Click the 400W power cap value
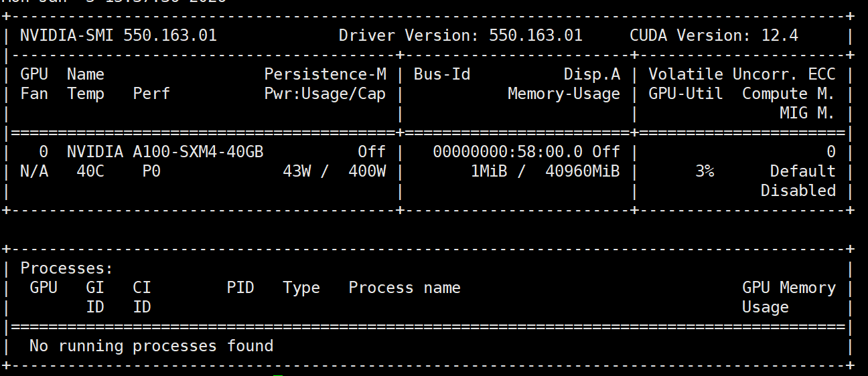The height and width of the screenshot is (376, 868). click(x=367, y=171)
